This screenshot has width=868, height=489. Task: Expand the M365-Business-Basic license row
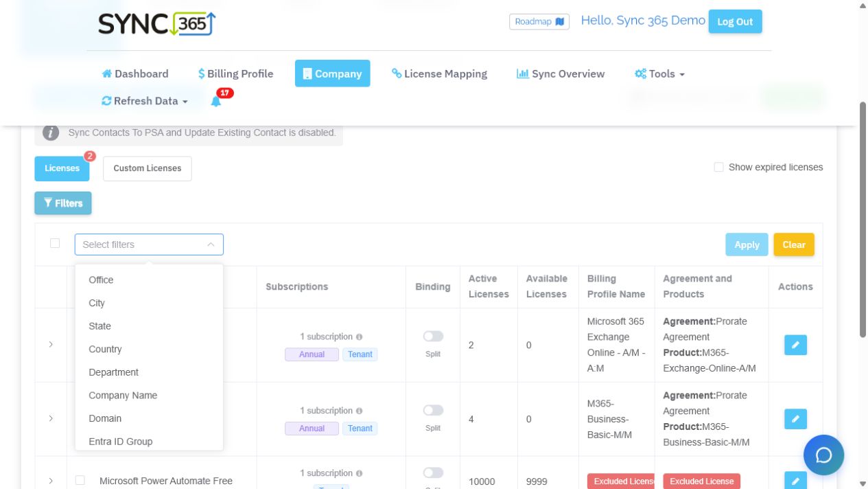[x=51, y=418]
